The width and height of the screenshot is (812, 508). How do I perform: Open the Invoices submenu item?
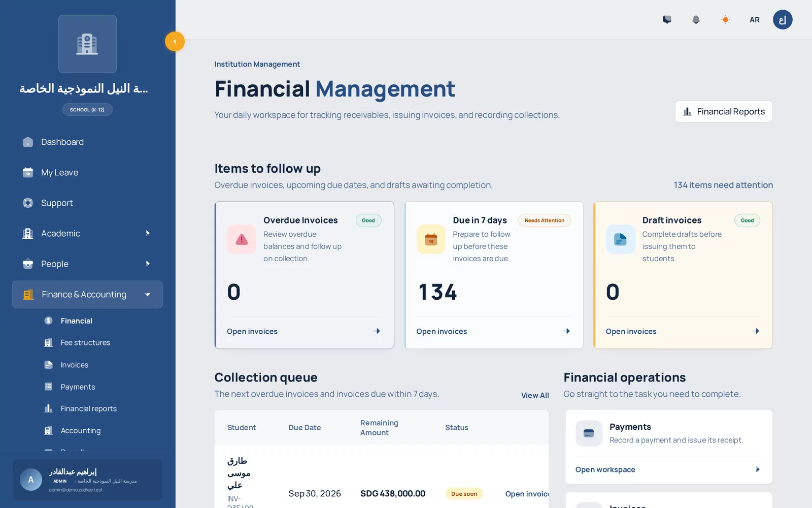tap(74, 365)
